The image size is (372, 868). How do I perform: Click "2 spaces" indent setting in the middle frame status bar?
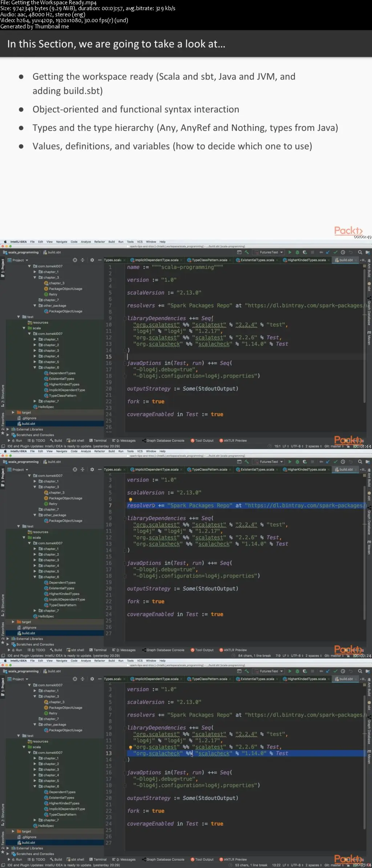(314, 656)
